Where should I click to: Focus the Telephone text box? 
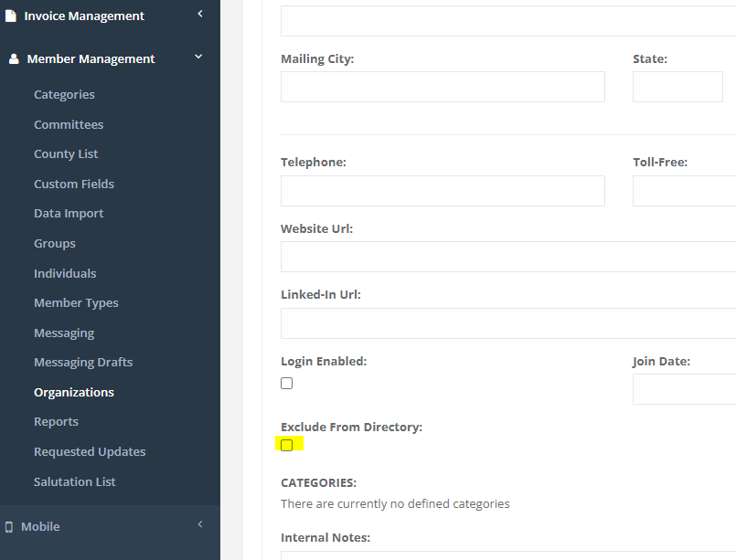pos(443,191)
